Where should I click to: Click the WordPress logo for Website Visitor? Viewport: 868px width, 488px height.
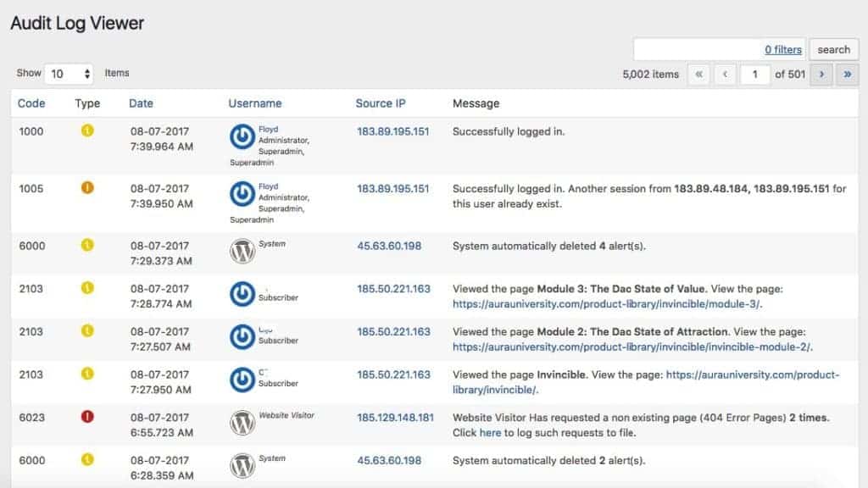coord(242,423)
